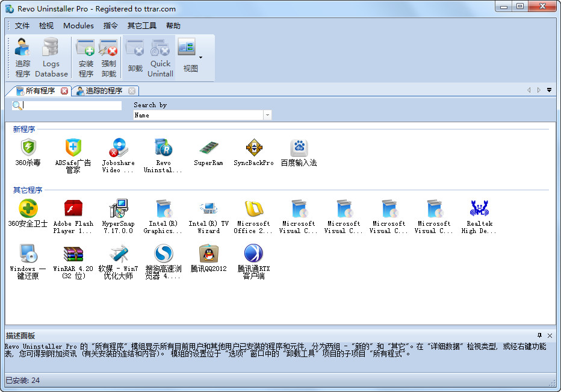Screen dimensions: 561x392
Task: Select the 百度输入法 icon
Action: tap(299, 152)
